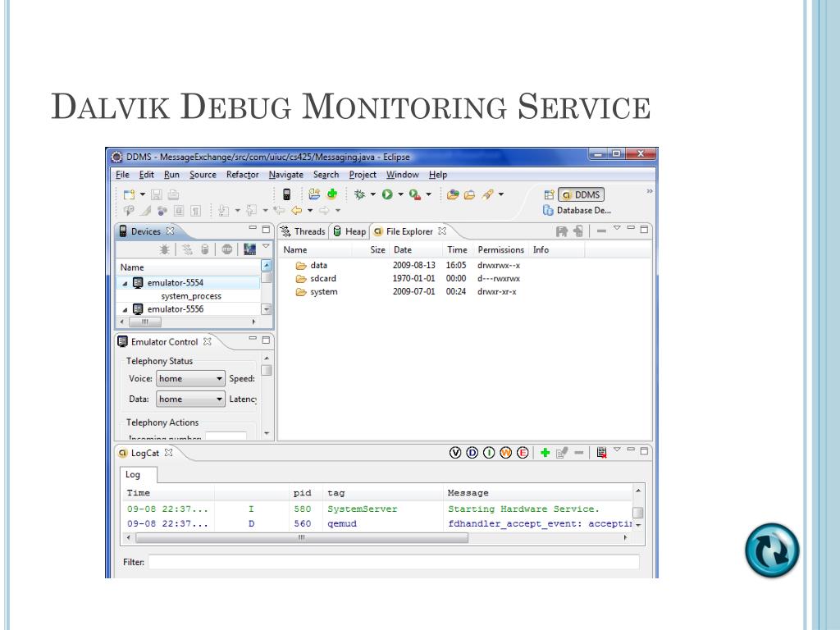Show more perspectives with chevron button
This screenshot has height=630, width=840.
pos(650,191)
